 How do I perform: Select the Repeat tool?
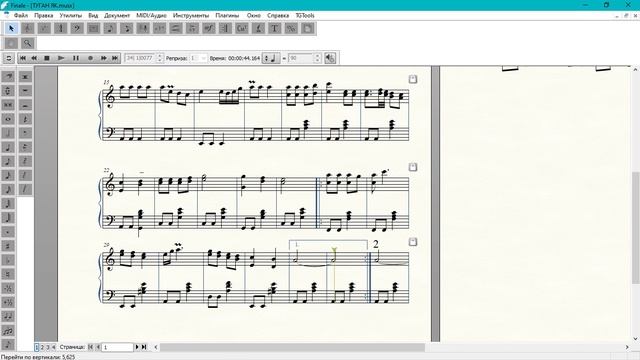pyautogui.click(x=225, y=28)
